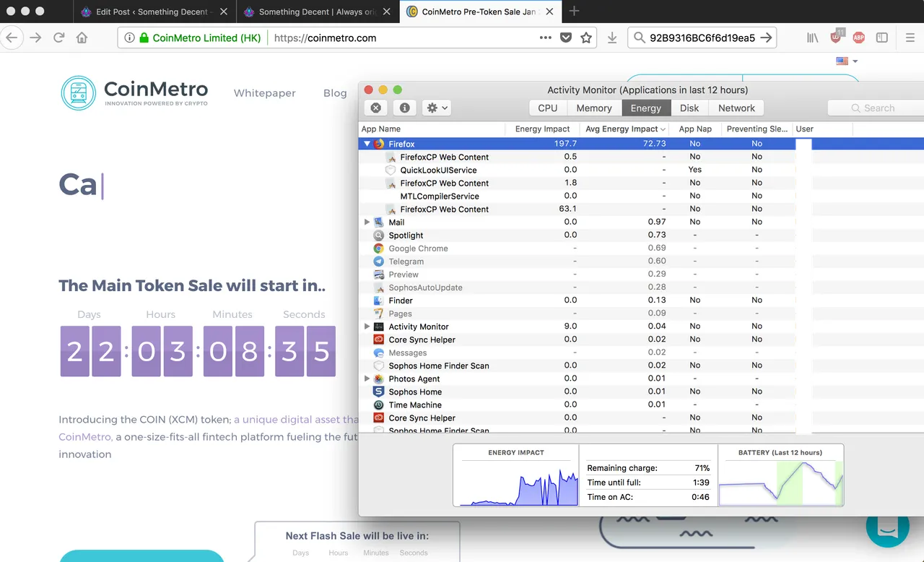Switch to the Memory tab
The height and width of the screenshot is (562, 924).
pos(594,108)
